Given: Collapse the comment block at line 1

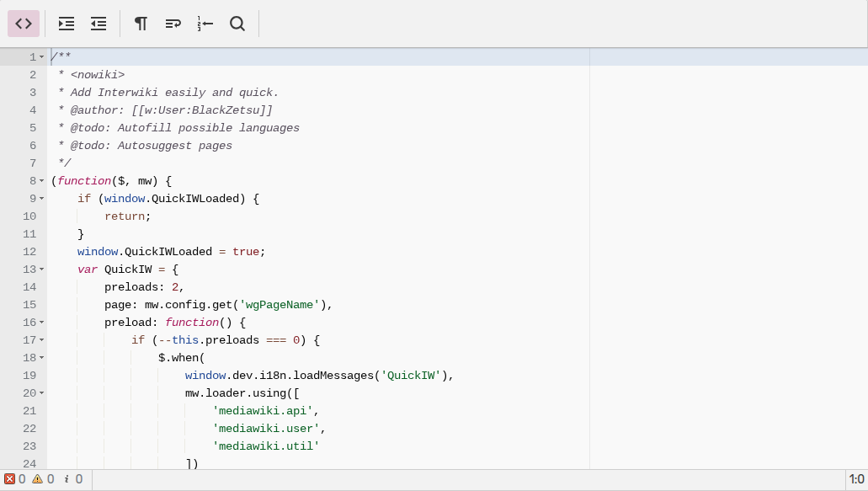Looking at the screenshot, I should (42, 57).
